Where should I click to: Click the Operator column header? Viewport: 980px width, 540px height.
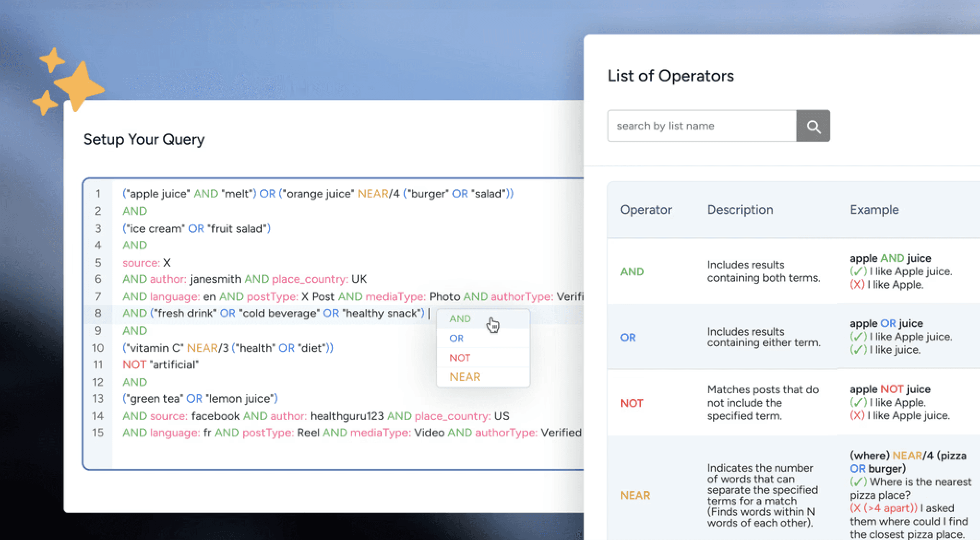click(x=645, y=210)
